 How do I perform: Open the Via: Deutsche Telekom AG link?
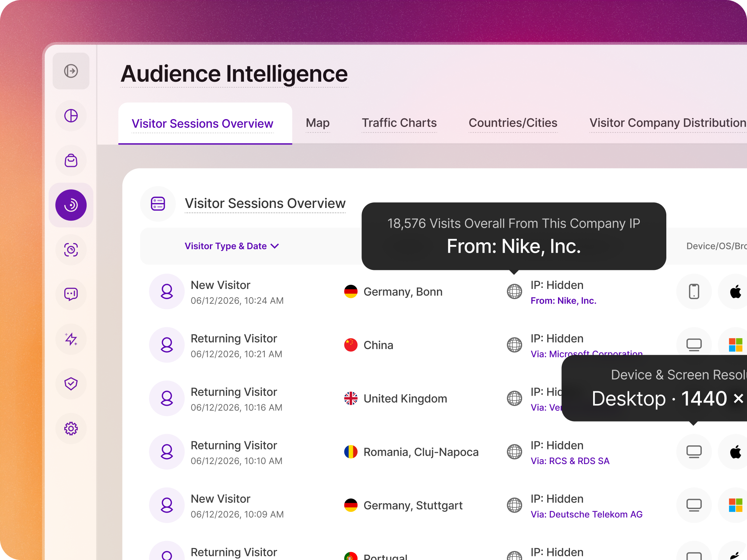coord(586,514)
